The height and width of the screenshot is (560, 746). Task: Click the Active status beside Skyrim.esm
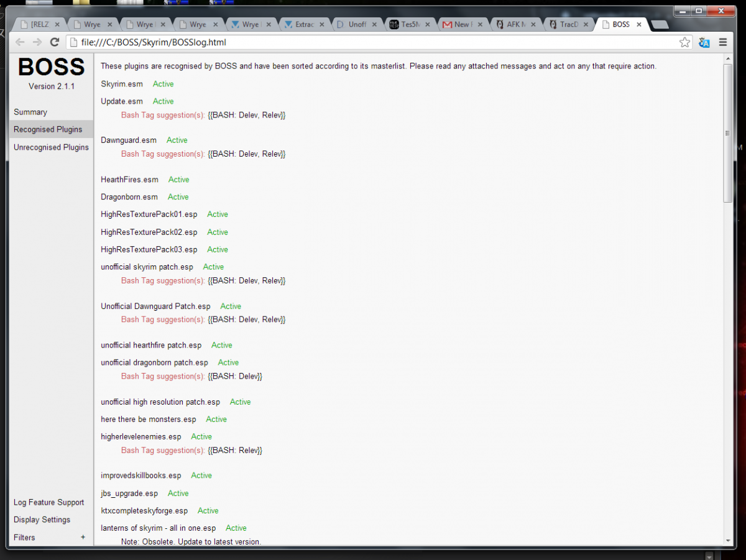(163, 84)
